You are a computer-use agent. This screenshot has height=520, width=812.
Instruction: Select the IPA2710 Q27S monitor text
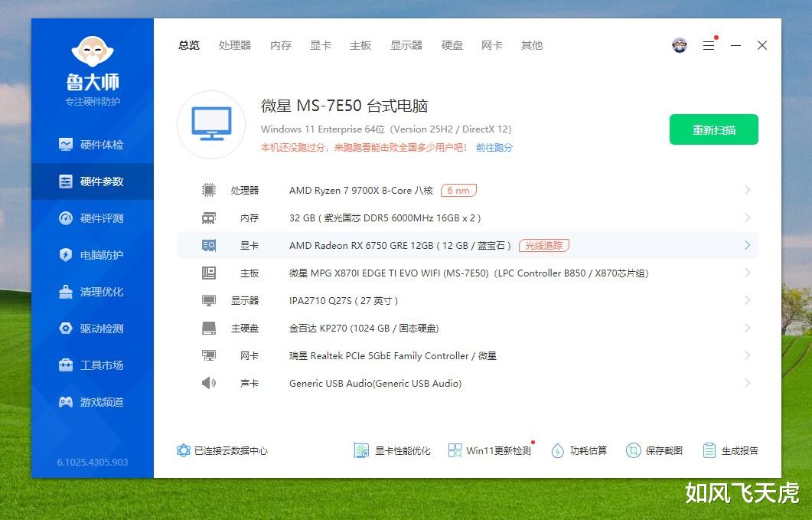[x=344, y=301]
